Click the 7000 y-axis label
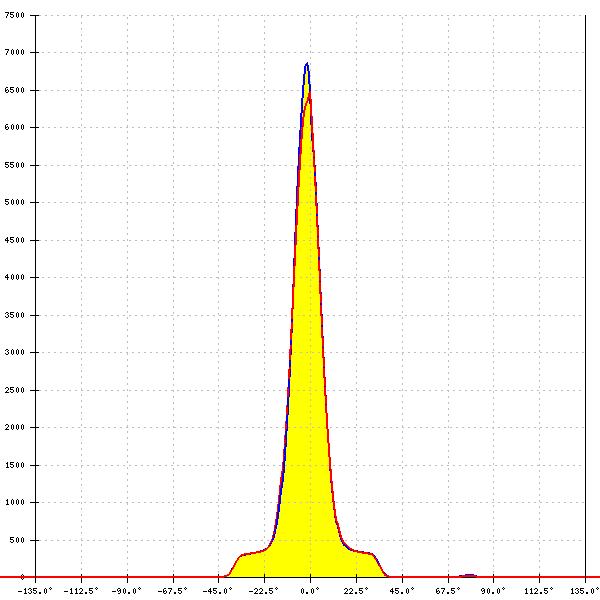600x600 pixels. tap(15, 52)
